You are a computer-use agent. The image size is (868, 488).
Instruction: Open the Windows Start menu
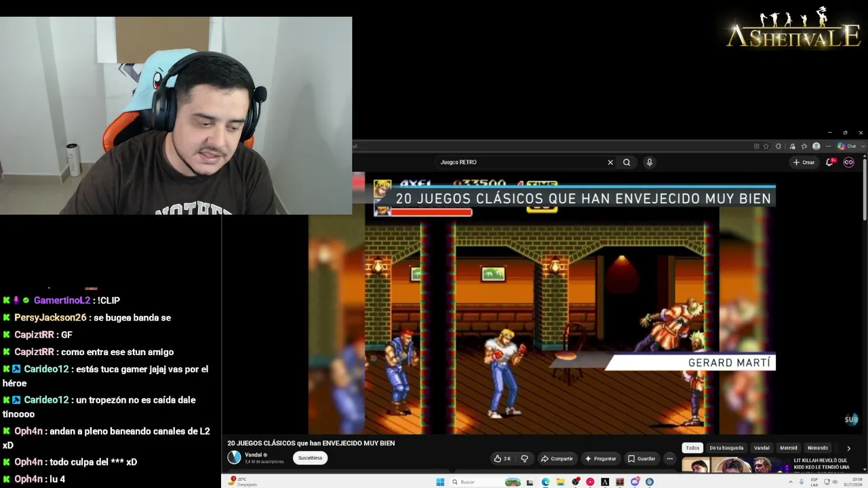440,482
